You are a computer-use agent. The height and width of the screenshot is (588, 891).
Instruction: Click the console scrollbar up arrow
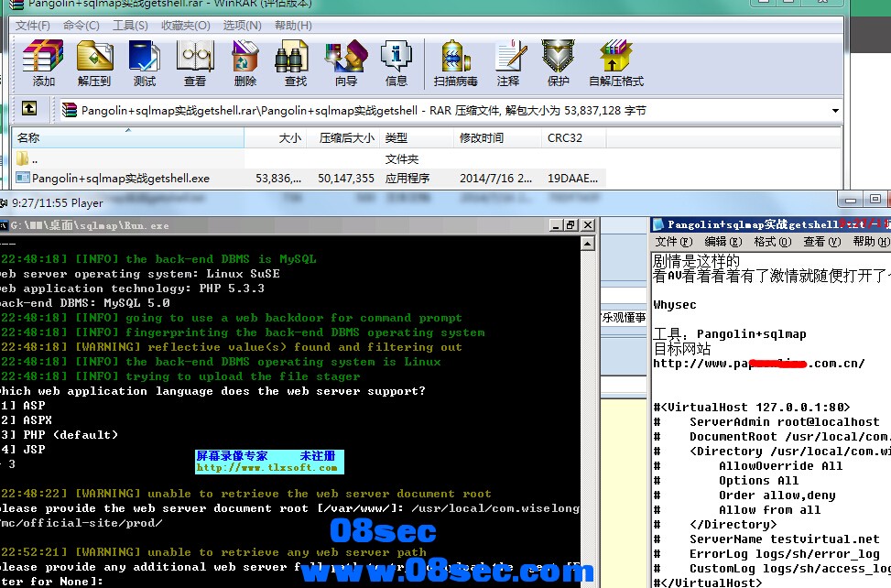coord(588,244)
